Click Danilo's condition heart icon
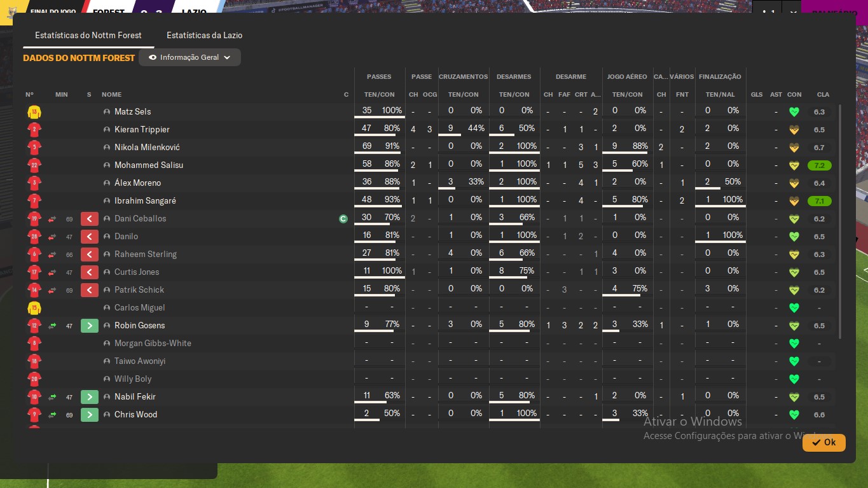Viewport: 868px width, 488px height. click(x=794, y=237)
